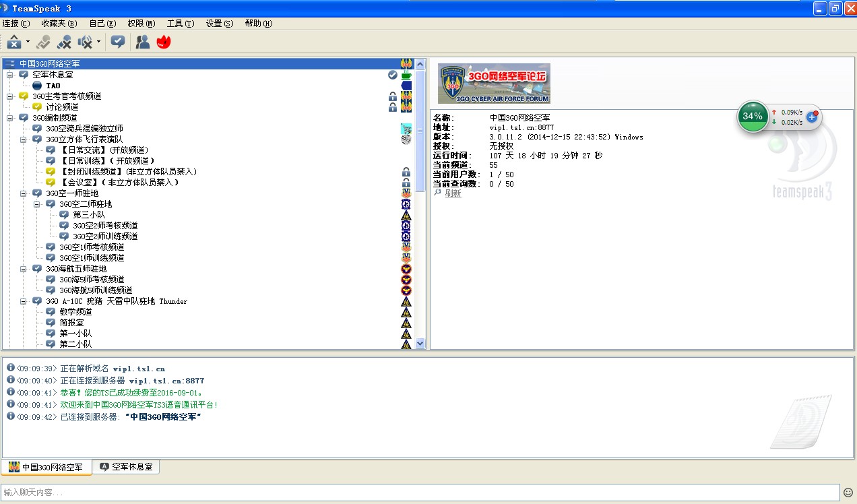Click the emblem icon on 3GO空二师驻地 row
857x504 pixels.
[406, 204]
